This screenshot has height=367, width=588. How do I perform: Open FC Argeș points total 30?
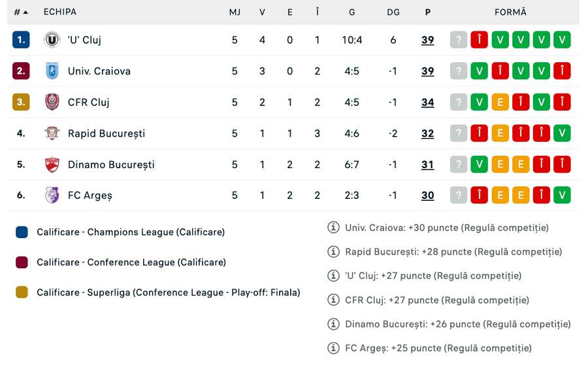tap(427, 196)
